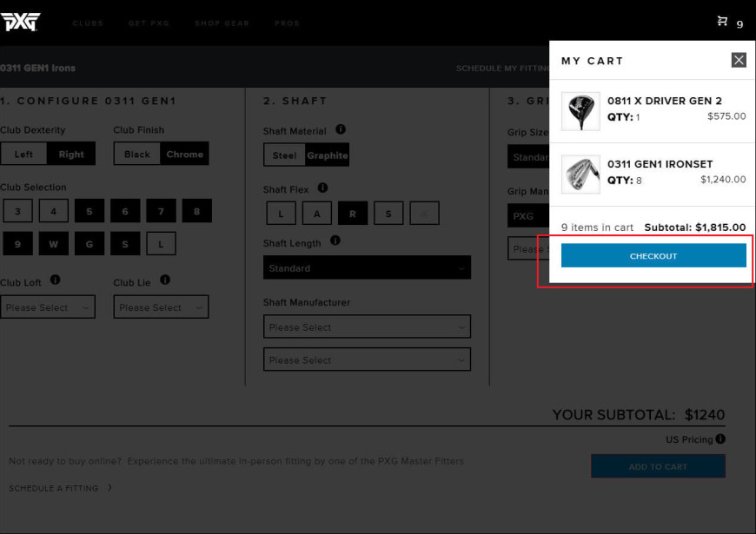The height and width of the screenshot is (534, 756).
Task: Open second Shaft Manufacturer Please Select dropdown
Action: click(367, 359)
